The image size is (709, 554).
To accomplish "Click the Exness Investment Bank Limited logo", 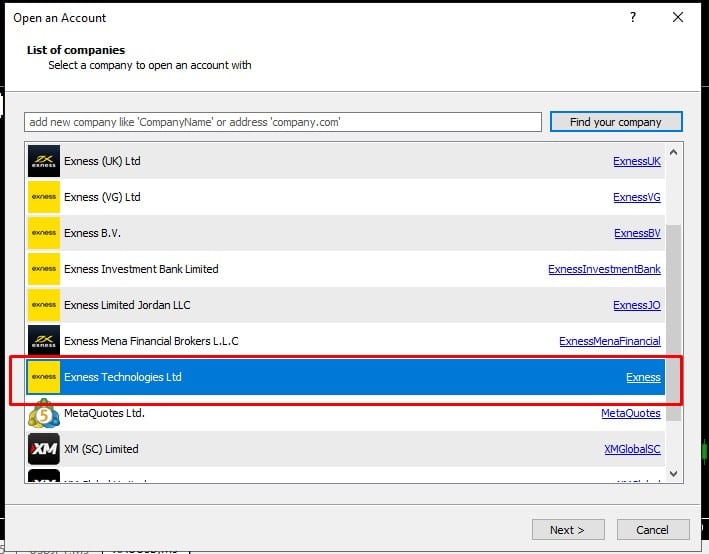I will click(x=44, y=269).
